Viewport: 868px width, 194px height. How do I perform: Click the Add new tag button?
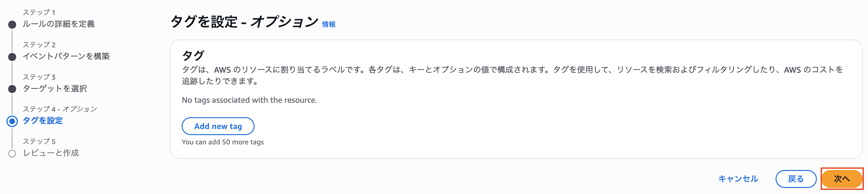click(x=218, y=126)
